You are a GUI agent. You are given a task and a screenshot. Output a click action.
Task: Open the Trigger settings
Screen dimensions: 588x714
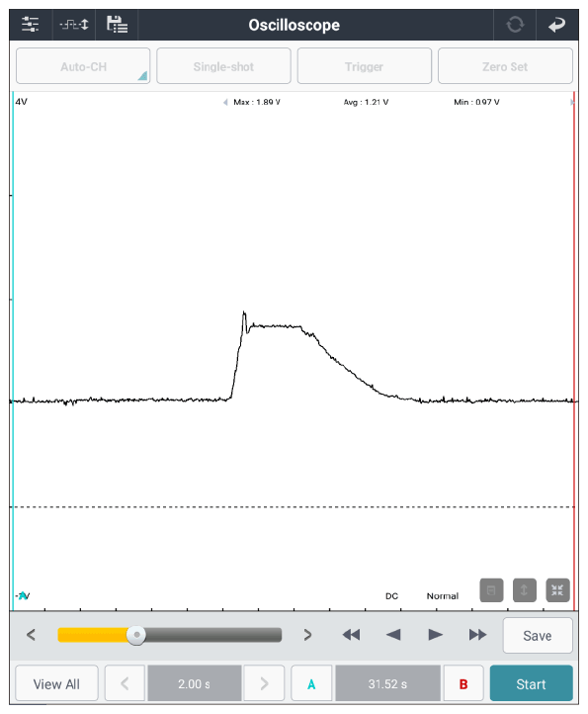tap(364, 66)
